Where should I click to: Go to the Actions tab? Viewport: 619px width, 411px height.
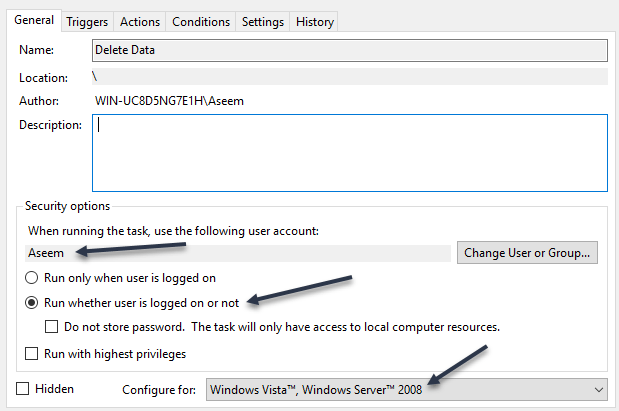pyautogui.click(x=139, y=21)
